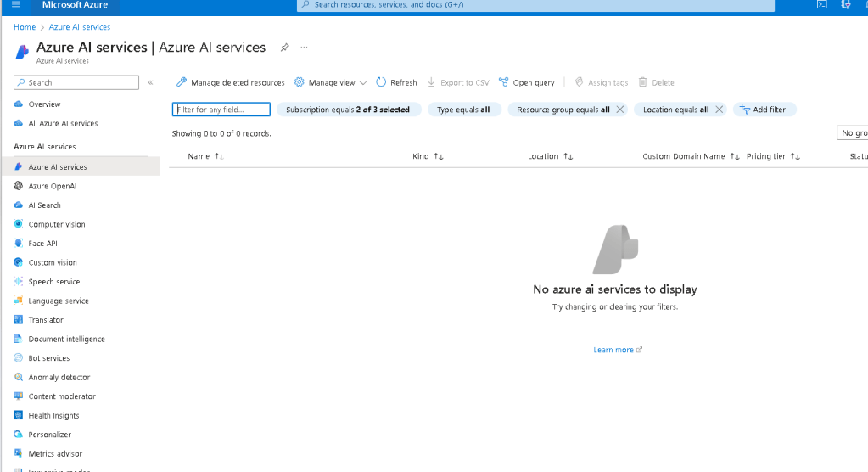Click the Health Insights icon
Image resolution: width=868 pixels, height=472 pixels.
pyautogui.click(x=19, y=415)
